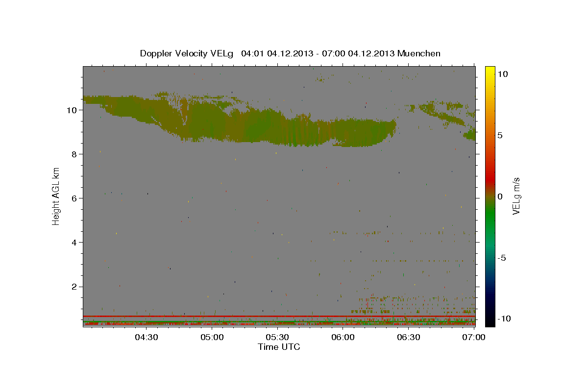Viewport: 588px width, 392px height.
Task: Click the cirrus cloud layer near 9 km
Action: tap(240, 120)
